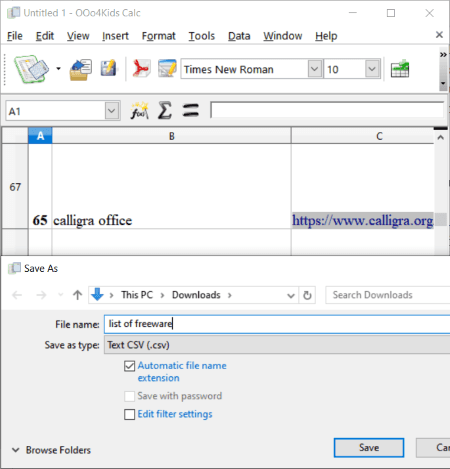The height and width of the screenshot is (469, 450).
Task: Open the dropdown arrow next to New
Action: (58, 69)
